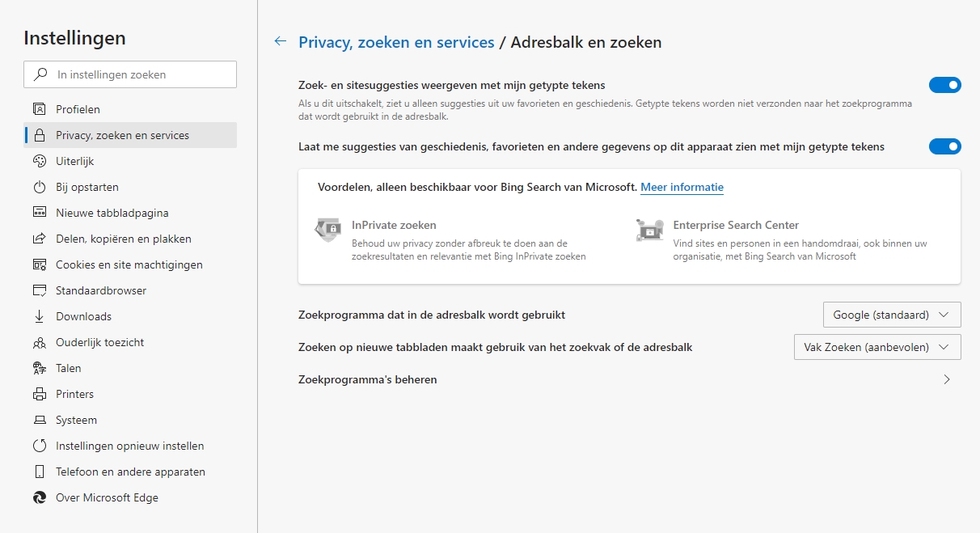Disable search and site suggestions toggle
This screenshot has height=533, width=980.
tap(944, 85)
